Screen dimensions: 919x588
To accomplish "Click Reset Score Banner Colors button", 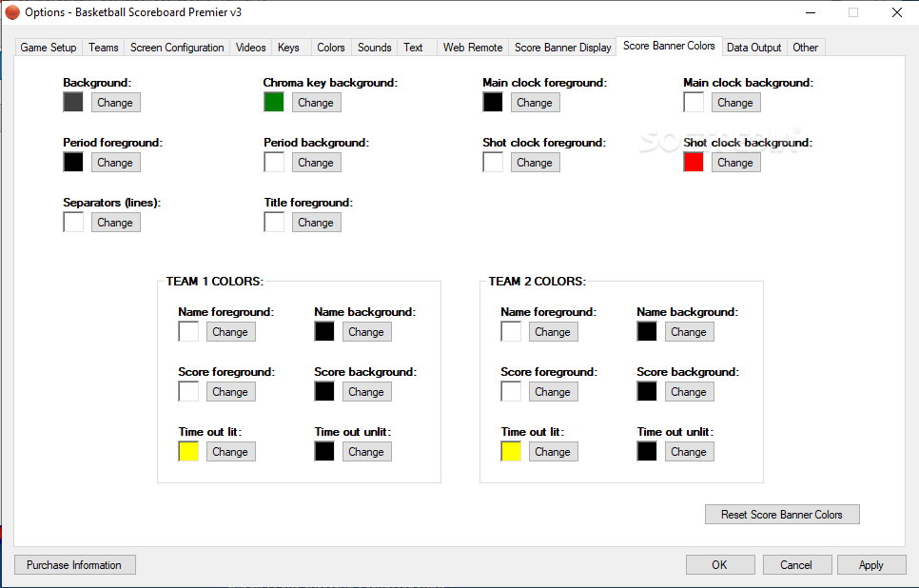I will (x=782, y=514).
